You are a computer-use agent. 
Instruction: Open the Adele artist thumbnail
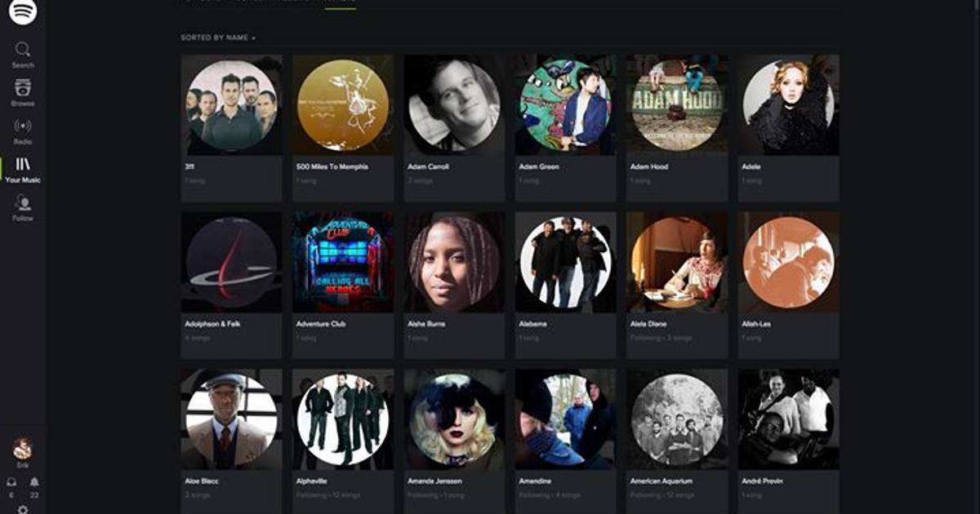788,105
